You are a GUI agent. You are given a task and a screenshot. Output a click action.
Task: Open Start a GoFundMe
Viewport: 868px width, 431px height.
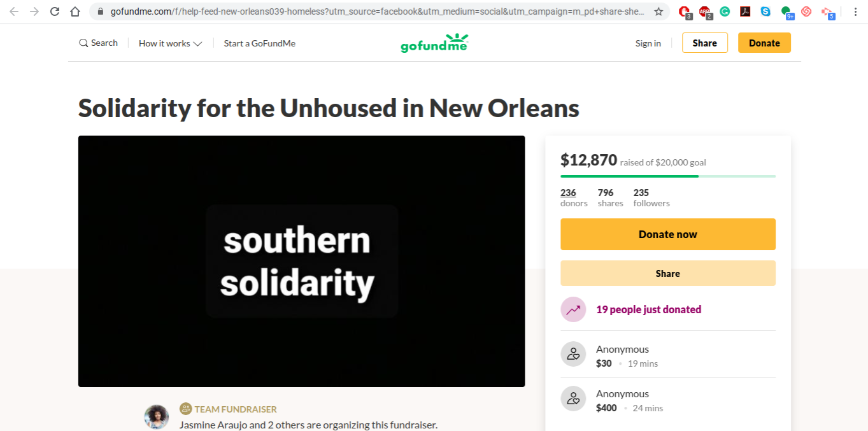259,43
